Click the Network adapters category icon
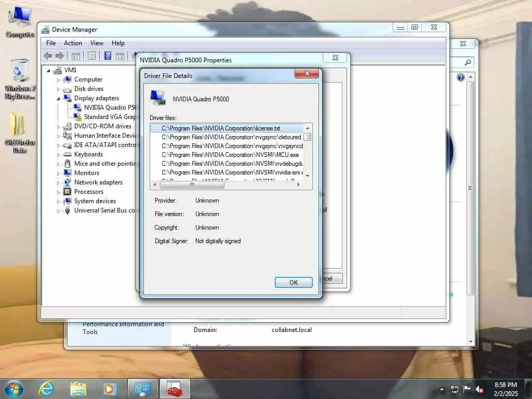Screen dimensions: 532x399 [x=68, y=182]
